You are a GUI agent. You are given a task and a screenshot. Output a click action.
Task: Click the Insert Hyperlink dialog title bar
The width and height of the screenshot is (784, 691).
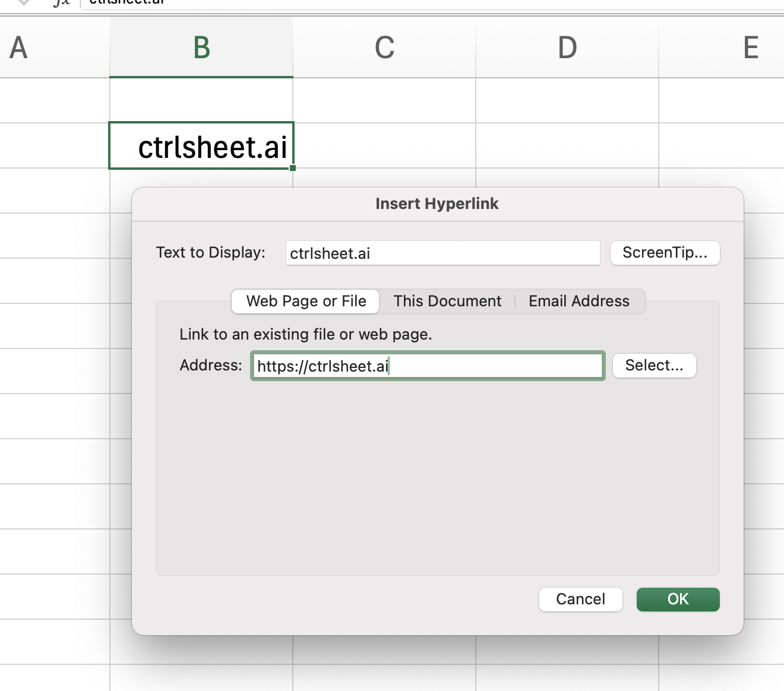pyautogui.click(x=437, y=204)
